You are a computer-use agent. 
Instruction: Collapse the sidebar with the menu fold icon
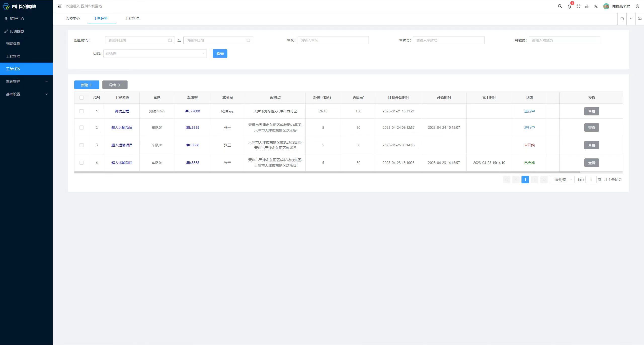60,6
